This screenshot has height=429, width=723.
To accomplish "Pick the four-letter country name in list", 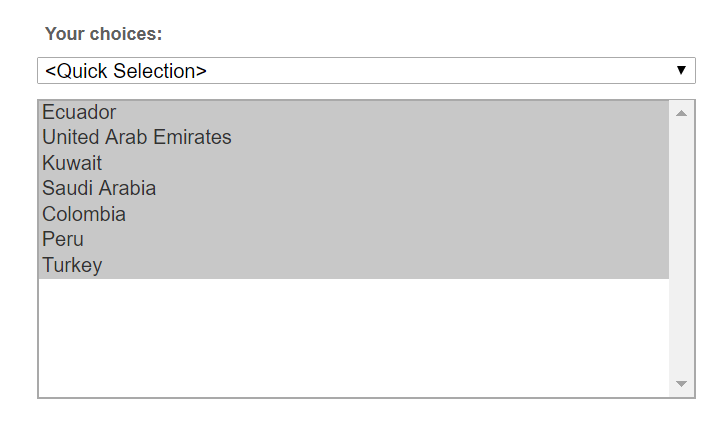I will coord(63,240).
